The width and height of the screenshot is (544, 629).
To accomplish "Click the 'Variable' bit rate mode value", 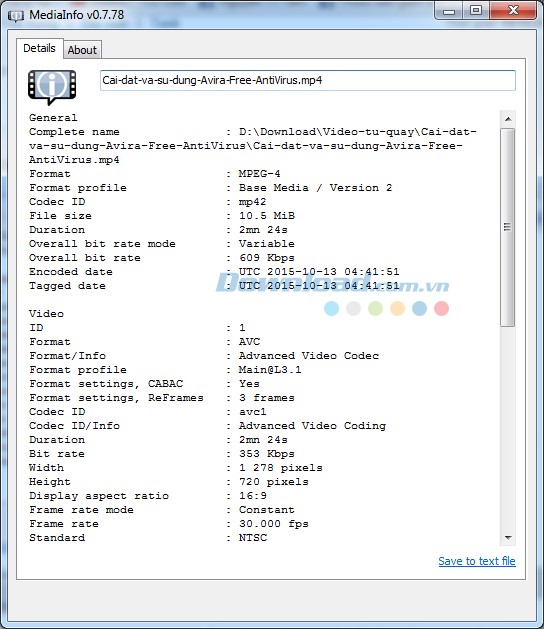I will click(267, 244).
